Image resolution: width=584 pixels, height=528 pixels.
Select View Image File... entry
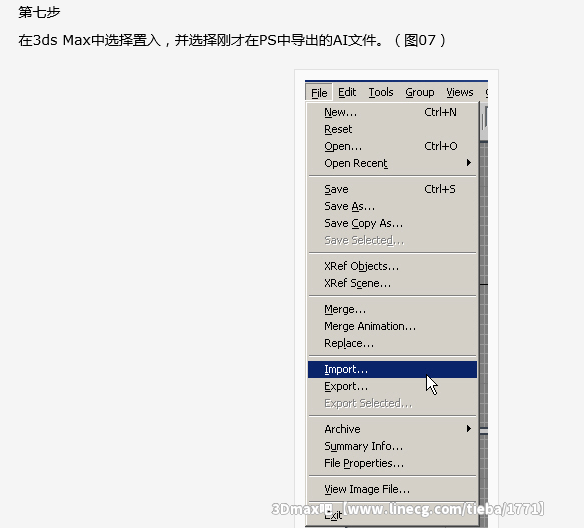tap(392, 489)
